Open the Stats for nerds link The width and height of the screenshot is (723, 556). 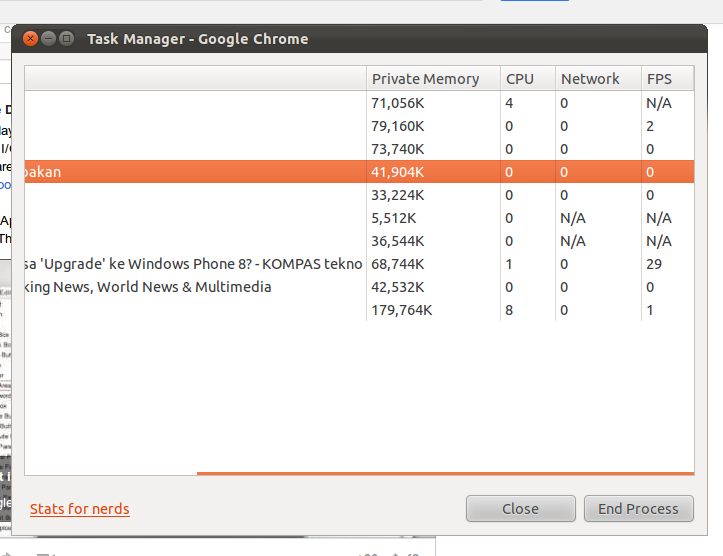80,509
